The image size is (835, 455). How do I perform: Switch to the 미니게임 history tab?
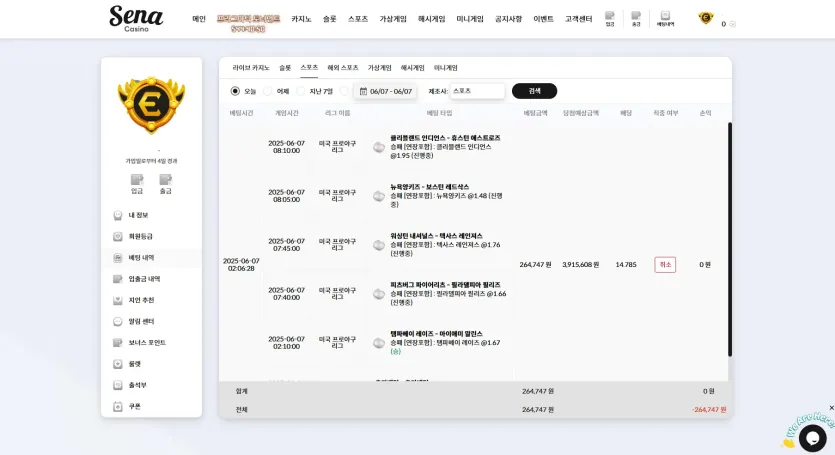pyautogui.click(x=445, y=68)
